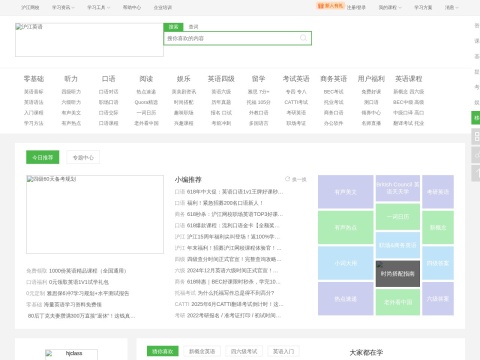The width and height of the screenshot is (480, 360).
Task: Open 1000份英语精品课程（全国通用） link
Action: click(88, 271)
